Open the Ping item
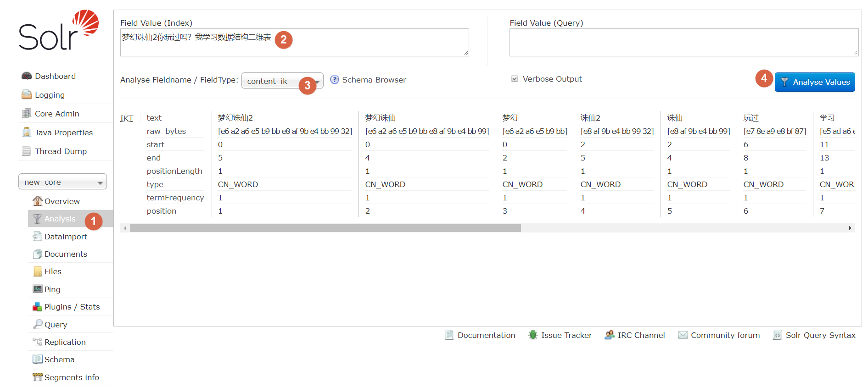The height and width of the screenshot is (387, 868). (52, 289)
